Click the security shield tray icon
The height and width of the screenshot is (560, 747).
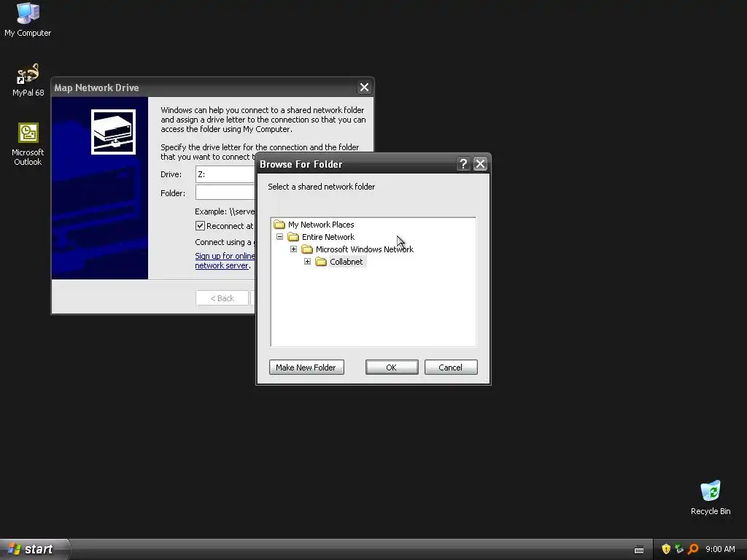666,549
